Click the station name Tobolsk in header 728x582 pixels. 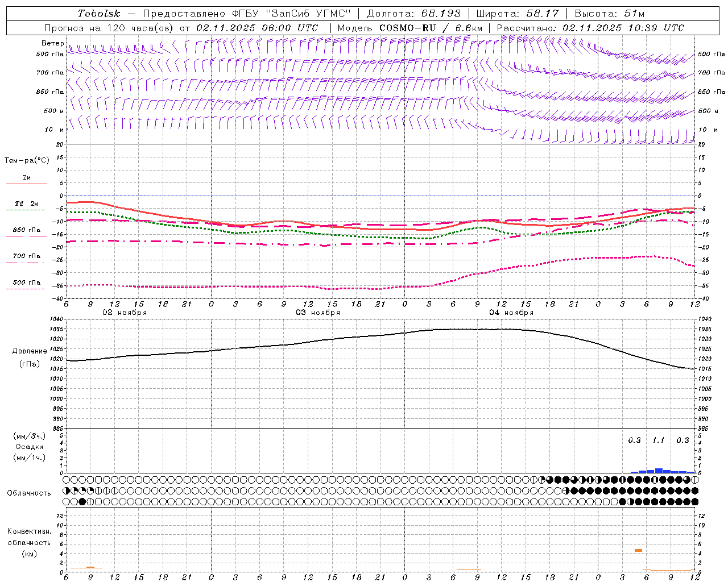[100, 14]
